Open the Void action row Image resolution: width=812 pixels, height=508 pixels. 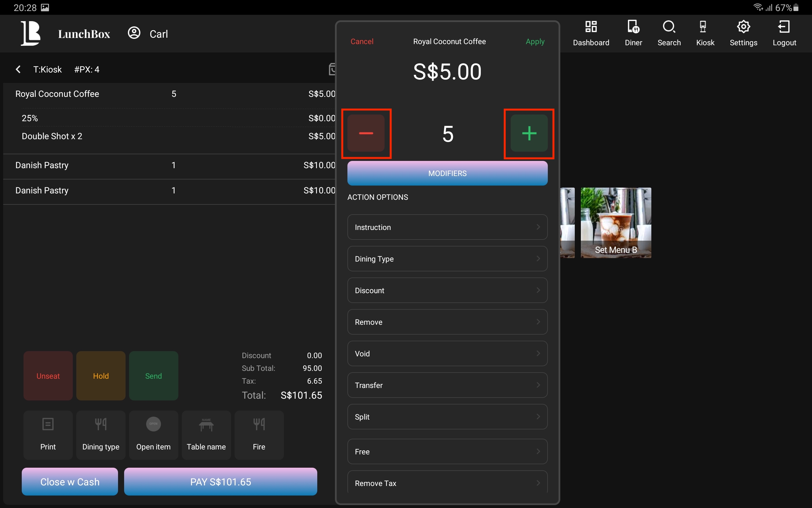coord(447,353)
